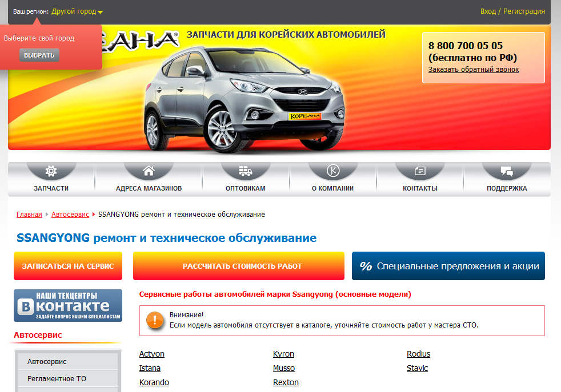The height and width of the screenshot is (392, 561).
Task: Click Заказать обратный звонок link
Action: point(474,69)
